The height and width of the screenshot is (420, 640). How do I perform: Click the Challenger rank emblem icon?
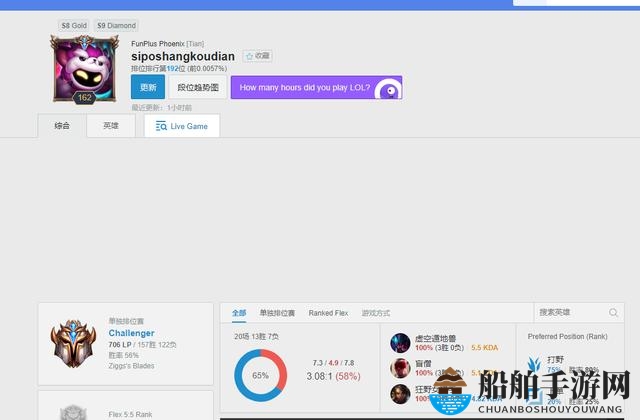click(73, 344)
